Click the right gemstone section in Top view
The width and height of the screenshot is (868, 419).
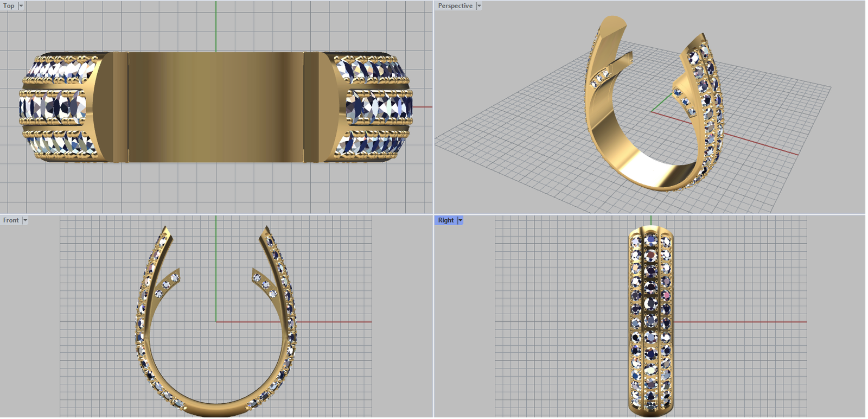click(x=374, y=107)
